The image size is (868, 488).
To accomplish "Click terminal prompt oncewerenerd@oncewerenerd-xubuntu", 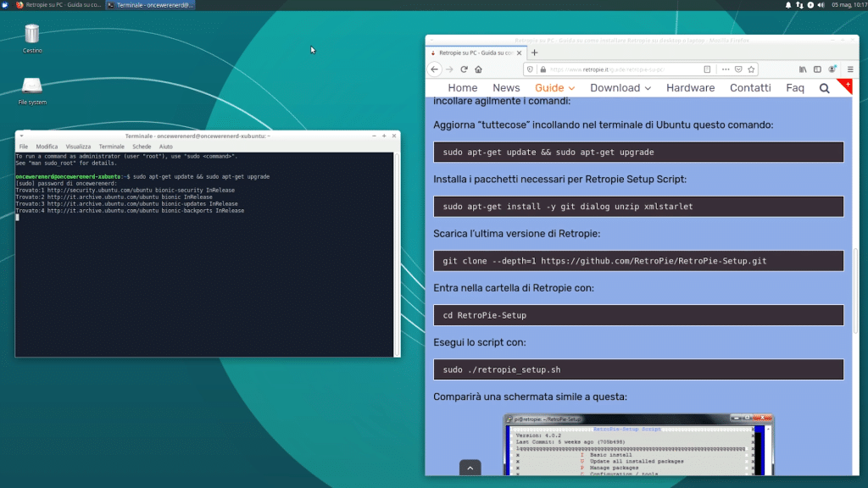I will tap(68, 176).
